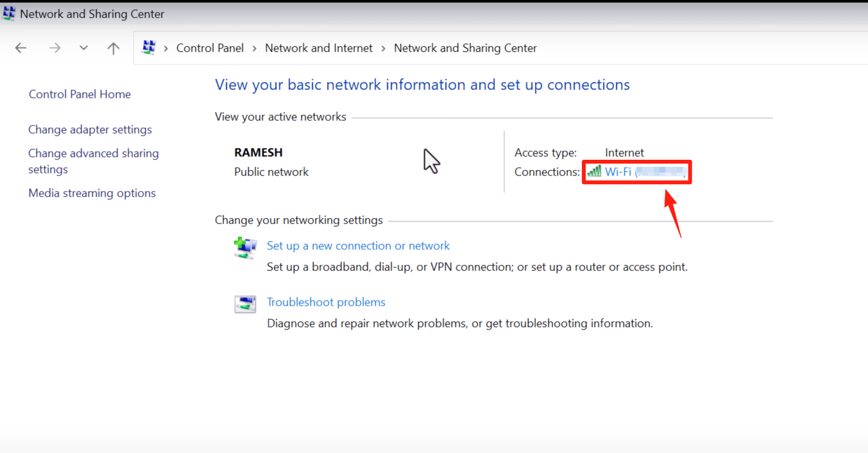Expand the chevron after Control Panel breadcrumb
This screenshot has width=868, height=453.
tap(255, 48)
